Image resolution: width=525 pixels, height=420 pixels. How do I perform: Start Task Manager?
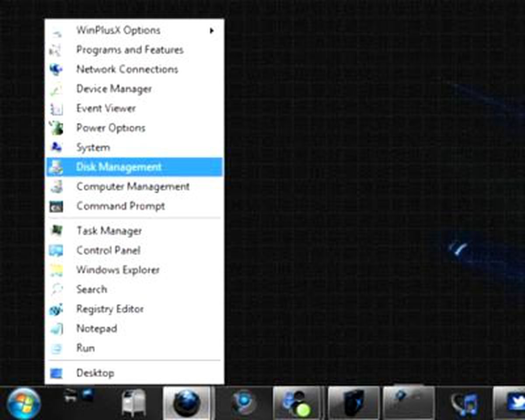click(x=134, y=231)
